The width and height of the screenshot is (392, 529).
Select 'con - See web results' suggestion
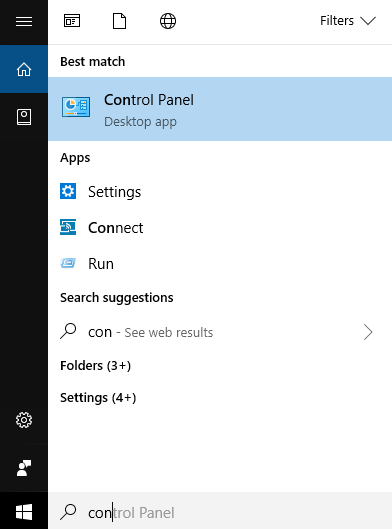220,332
